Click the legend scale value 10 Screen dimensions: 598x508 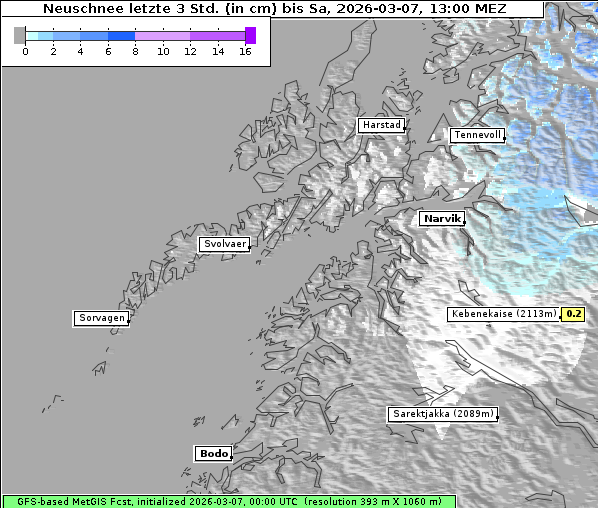[x=163, y=51]
